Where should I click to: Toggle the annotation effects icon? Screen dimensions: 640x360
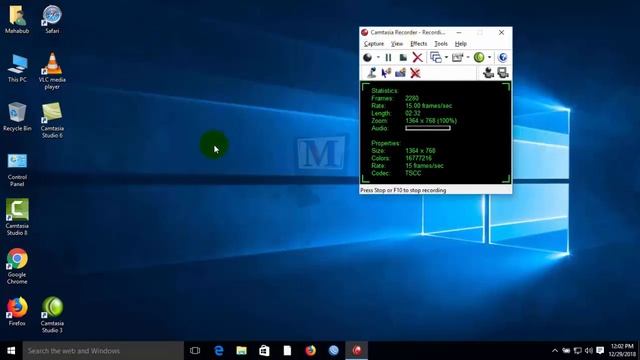point(400,73)
